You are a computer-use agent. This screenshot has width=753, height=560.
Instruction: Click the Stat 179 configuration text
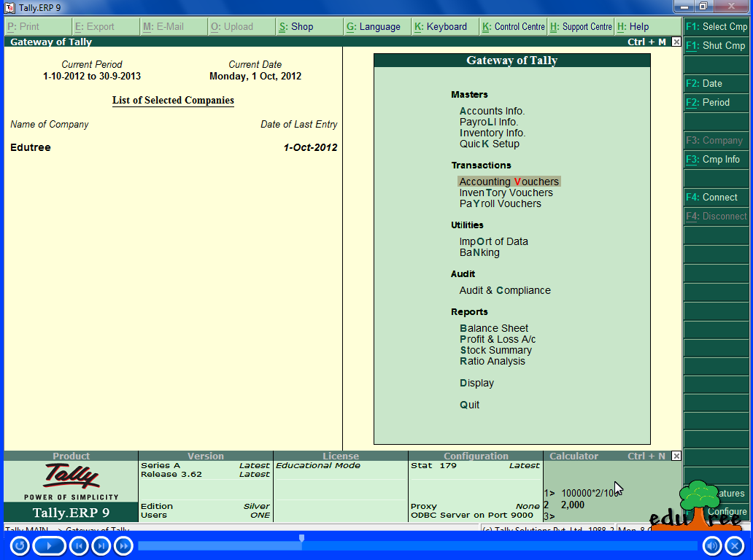pyautogui.click(x=433, y=465)
